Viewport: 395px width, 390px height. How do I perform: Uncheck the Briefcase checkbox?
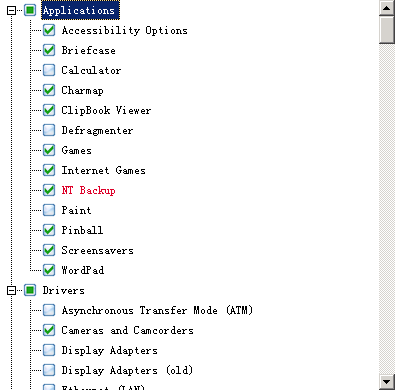click(x=49, y=50)
